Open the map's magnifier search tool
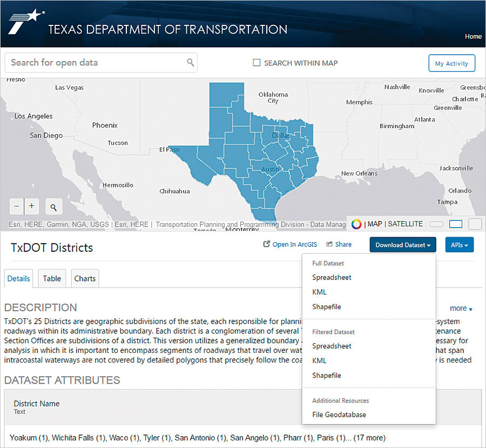486x448 pixels. [53, 206]
